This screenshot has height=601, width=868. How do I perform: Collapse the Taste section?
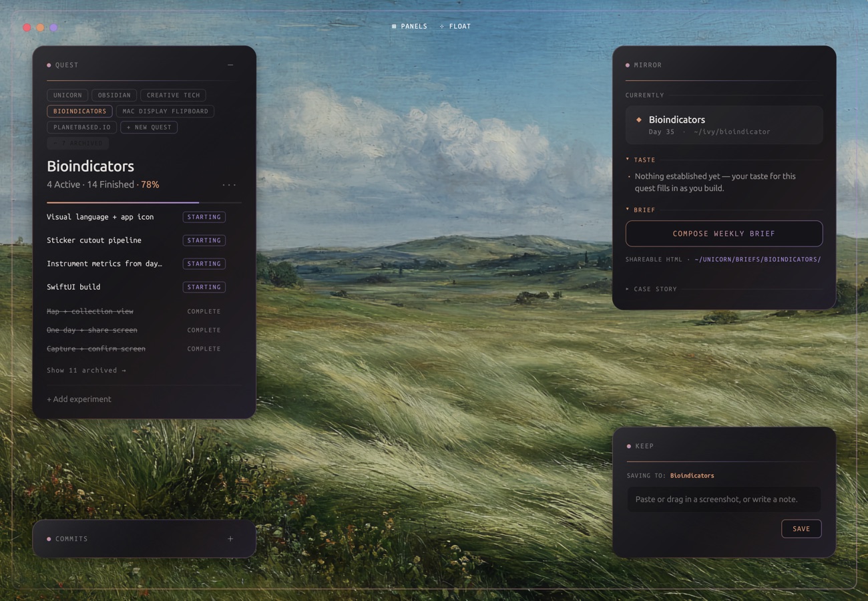pyautogui.click(x=641, y=160)
